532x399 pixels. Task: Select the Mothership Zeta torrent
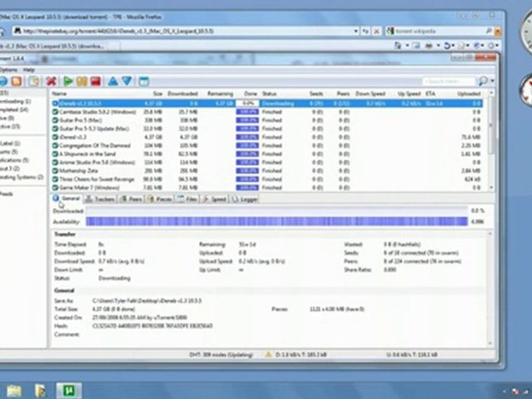tap(267, 171)
